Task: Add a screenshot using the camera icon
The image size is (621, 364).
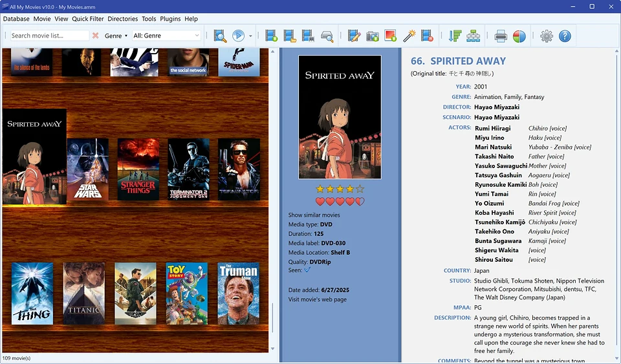Action: coord(373,36)
